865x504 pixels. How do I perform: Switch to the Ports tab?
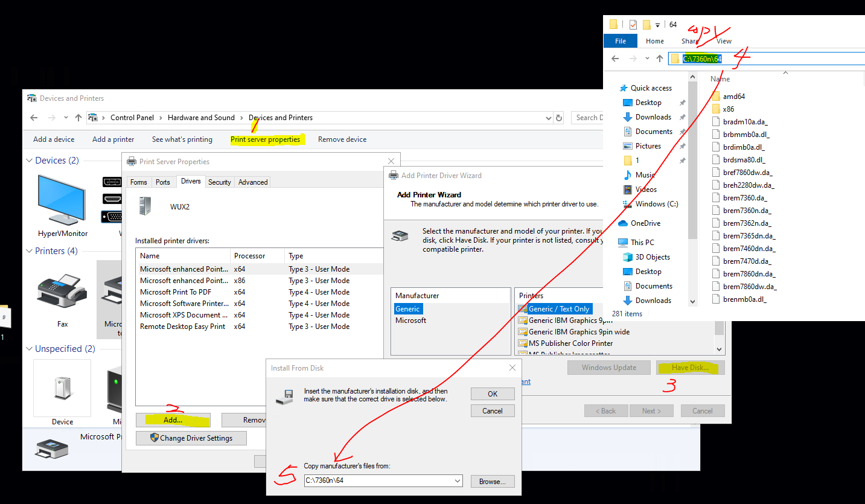pos(163,182)
